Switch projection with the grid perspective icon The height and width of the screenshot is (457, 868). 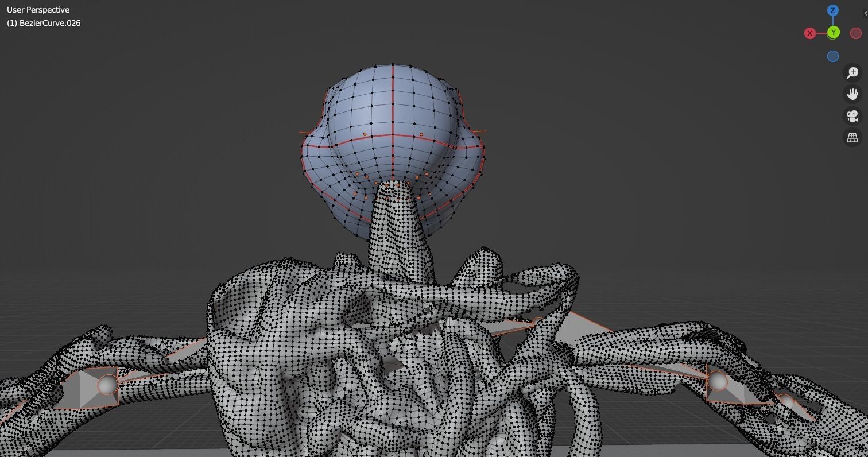[x=852, y=137]
